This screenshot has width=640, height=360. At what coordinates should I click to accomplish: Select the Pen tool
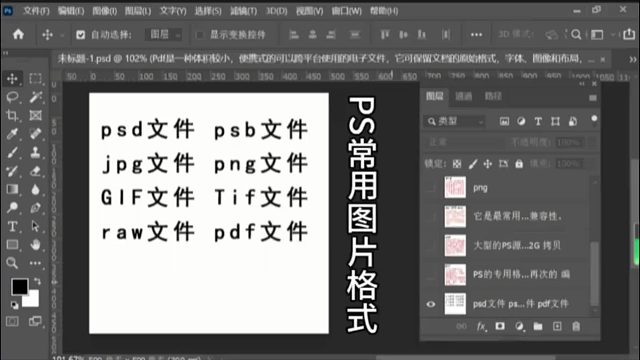[x=36, y=208]
